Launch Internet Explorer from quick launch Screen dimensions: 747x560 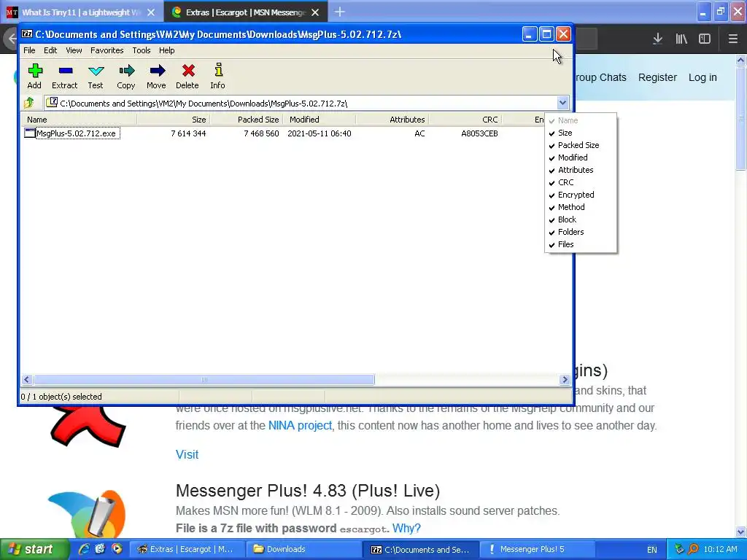(84, 549)
